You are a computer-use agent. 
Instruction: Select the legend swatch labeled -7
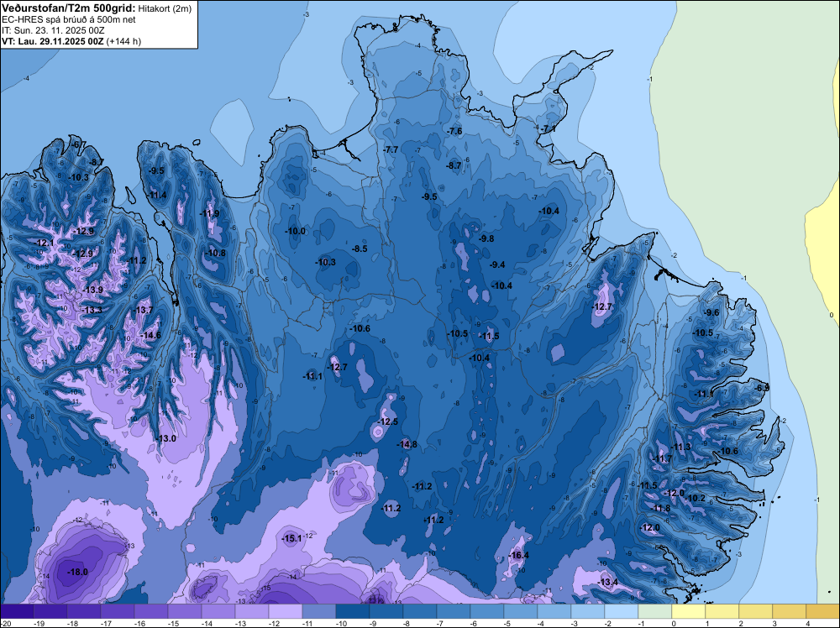pyautogui.click(x=454, y=611)
